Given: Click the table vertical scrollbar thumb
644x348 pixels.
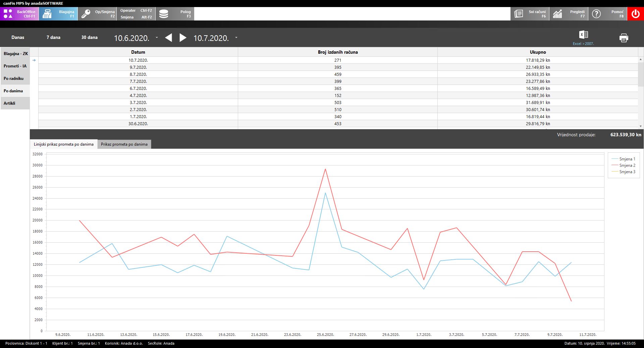Looking at the screenshot, I should (641, 74).
